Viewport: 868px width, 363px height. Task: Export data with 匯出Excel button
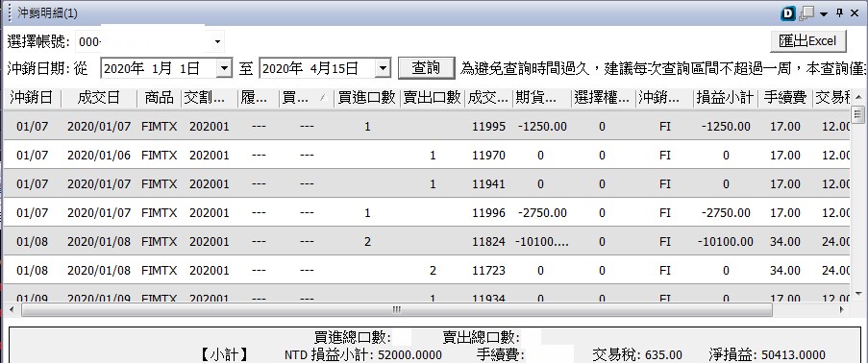tap(808, 41)
